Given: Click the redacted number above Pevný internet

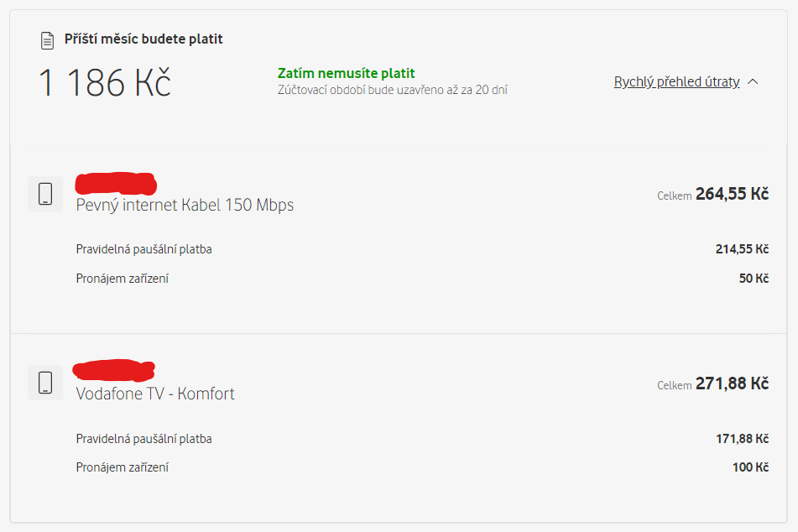Looking at the screenshot, I should [x=116, y=184].
